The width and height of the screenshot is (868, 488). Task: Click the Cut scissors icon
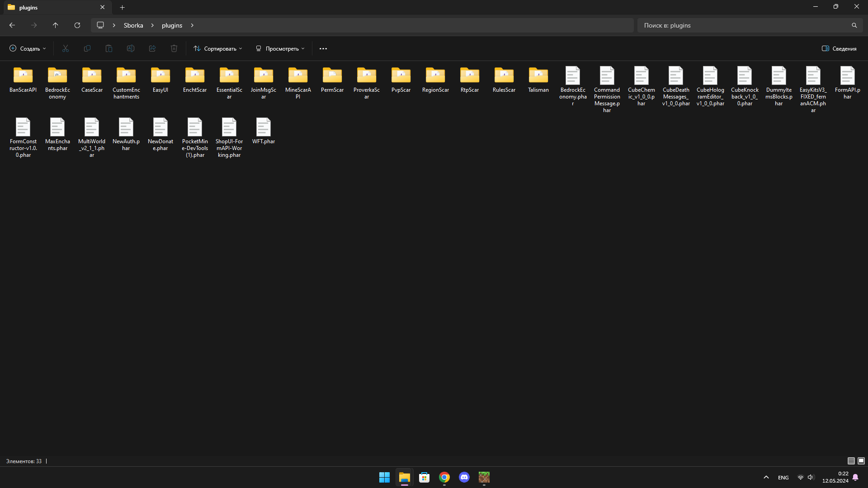click(x=65, y=48)
